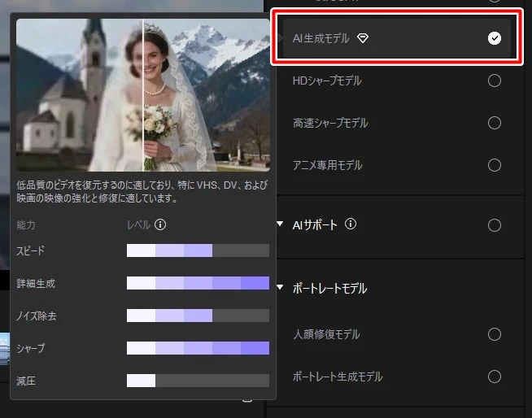Open the info icon next to レベル
Screen dimensions: 532x418
click(160, 224)
